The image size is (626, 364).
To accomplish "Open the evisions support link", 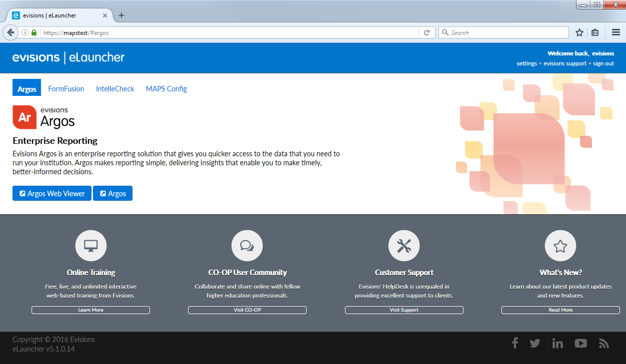I will (565, 63).
